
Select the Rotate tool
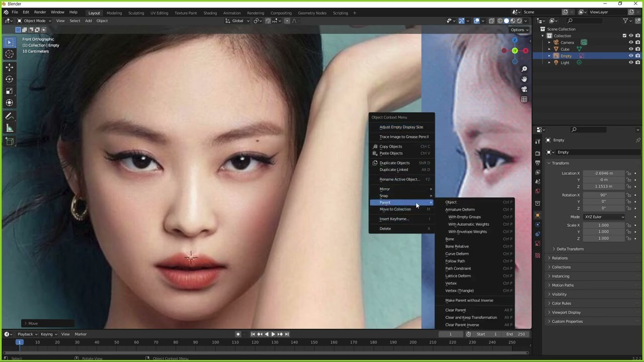9,79
